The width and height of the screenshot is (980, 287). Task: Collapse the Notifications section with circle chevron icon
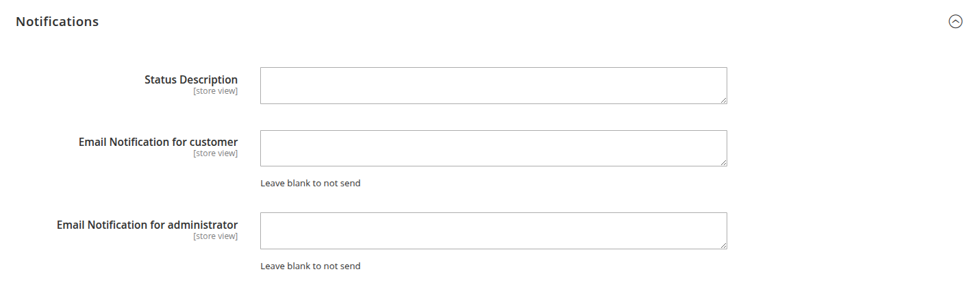tap(955, 21)
